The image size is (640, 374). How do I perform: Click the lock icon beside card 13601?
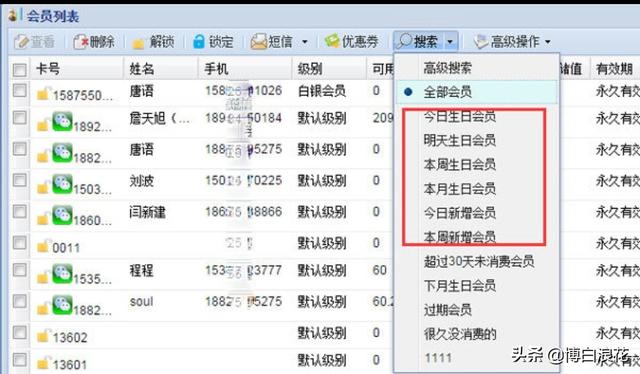point(43,363)
